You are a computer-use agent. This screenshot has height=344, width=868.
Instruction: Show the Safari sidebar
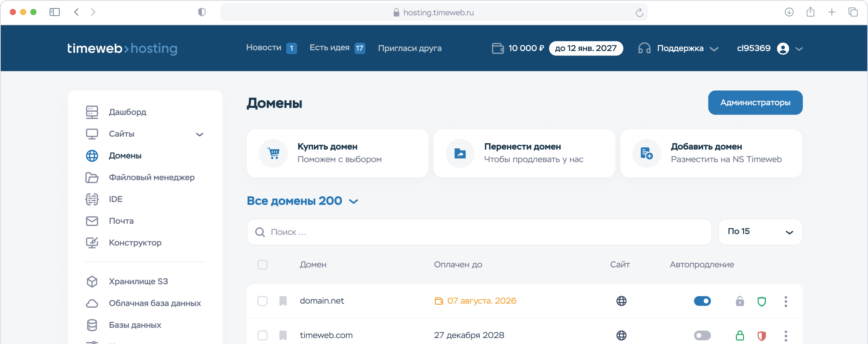pos(55,12)
